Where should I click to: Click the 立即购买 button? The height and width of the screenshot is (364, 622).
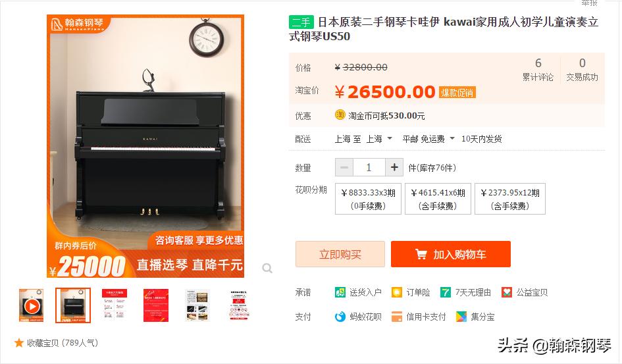point(340,254)
